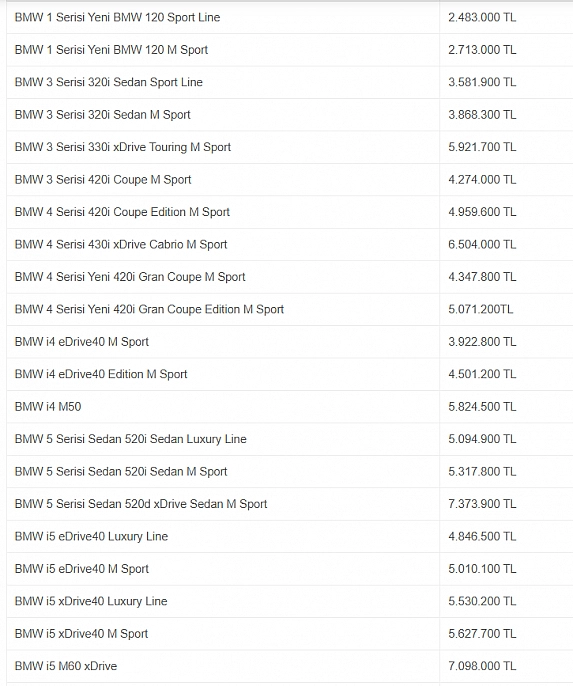
Task: Click BMW 5 Serisi Sedan 520i Luxury Line
Action: pyautogui.click(x=130, y=439)
